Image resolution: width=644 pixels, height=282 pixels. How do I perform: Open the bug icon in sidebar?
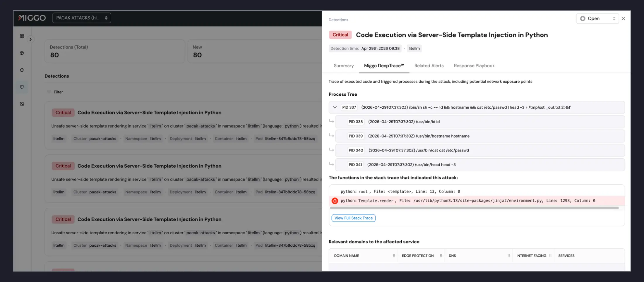tap(22, 70)
